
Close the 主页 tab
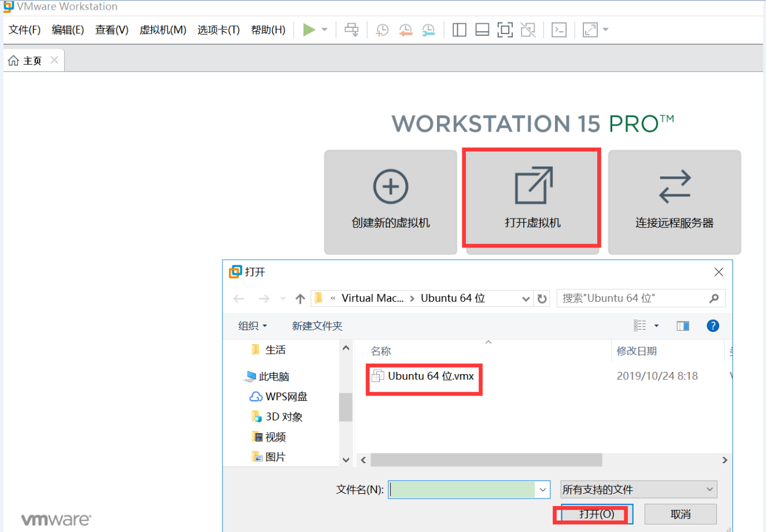(x=54, y=60)
